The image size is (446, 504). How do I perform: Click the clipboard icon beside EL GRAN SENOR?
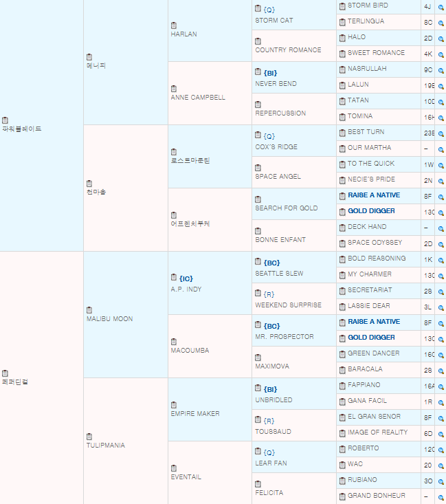click(342, 417)
